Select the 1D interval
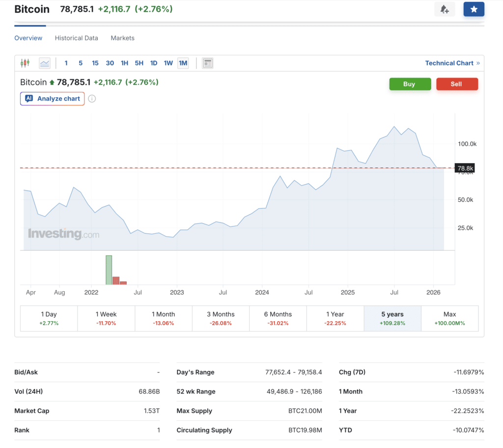Screen dimensions: 503x448 click(154, 63)
